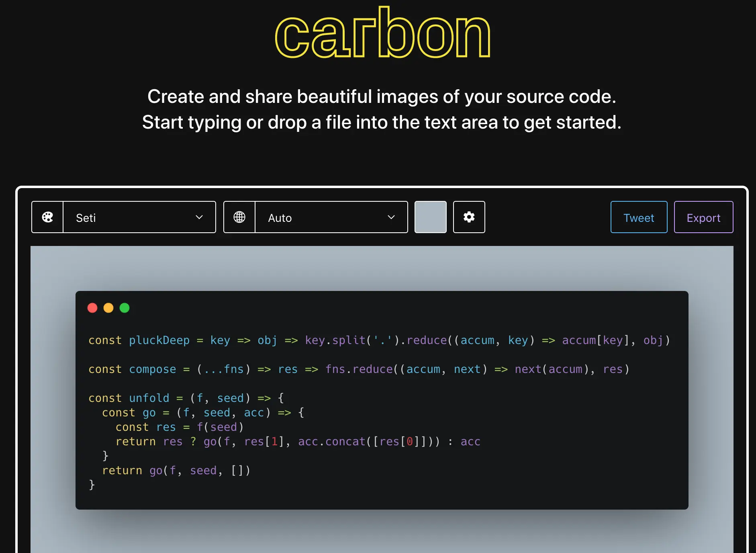Screen dimensions: 756x553
Task: Click the compose code line
Action: point(359,369)
